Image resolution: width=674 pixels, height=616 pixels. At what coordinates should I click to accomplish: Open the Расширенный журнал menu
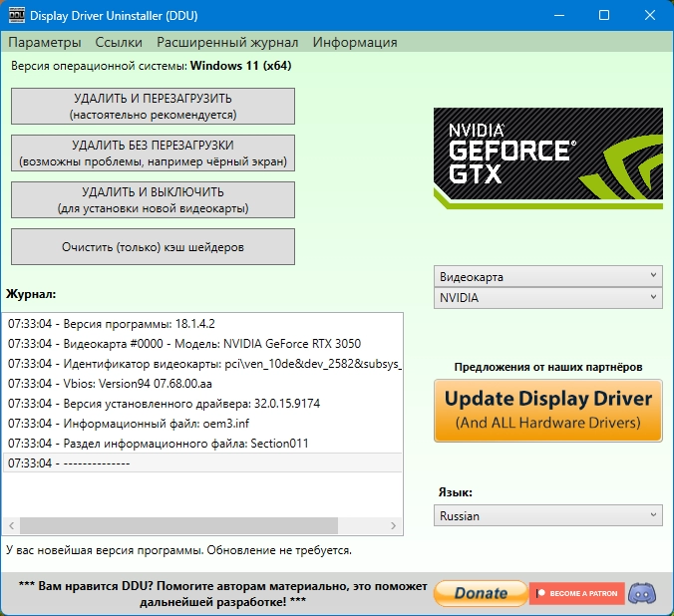point(227,42)
